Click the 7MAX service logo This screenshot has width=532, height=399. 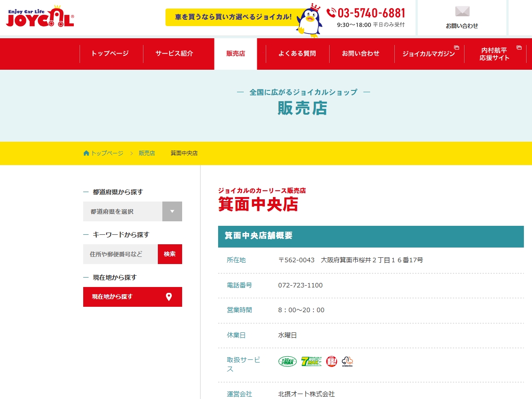pos(311,361)
